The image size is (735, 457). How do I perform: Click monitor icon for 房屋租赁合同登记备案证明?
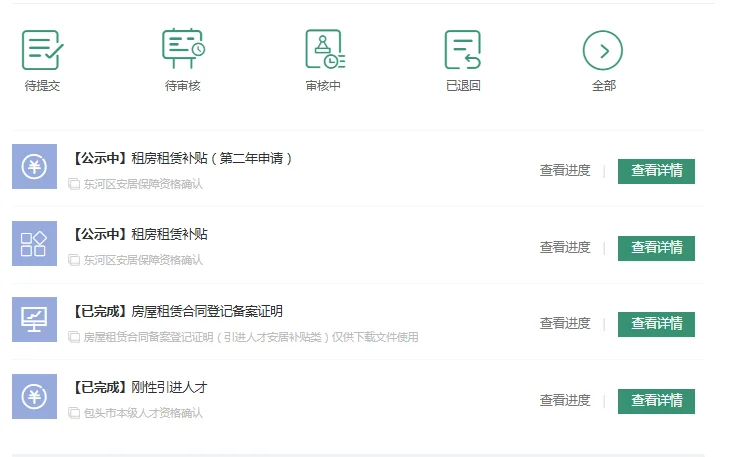pyautogui.click(x=34, y=319)
